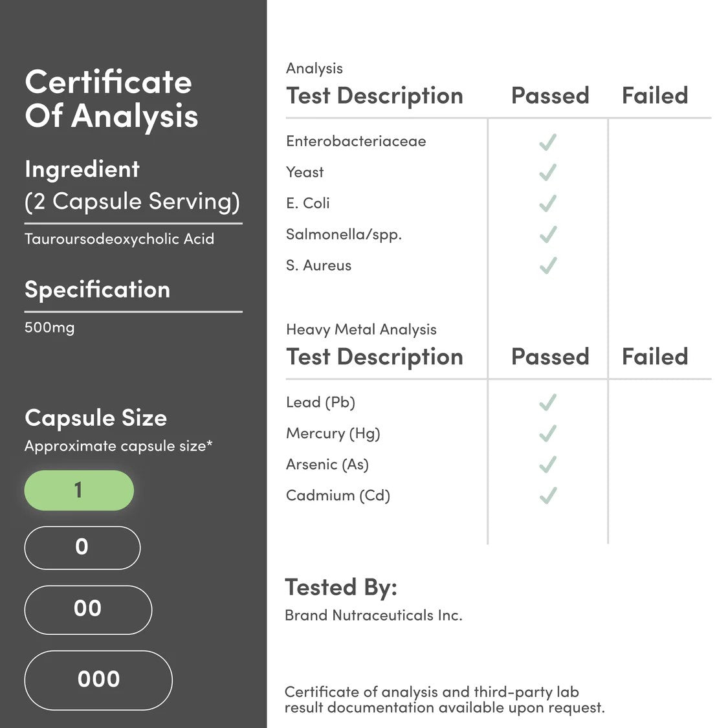Select the highlighted capsule size 1 pill
This screenshot has width=728, height=728.
coord(79,491)
